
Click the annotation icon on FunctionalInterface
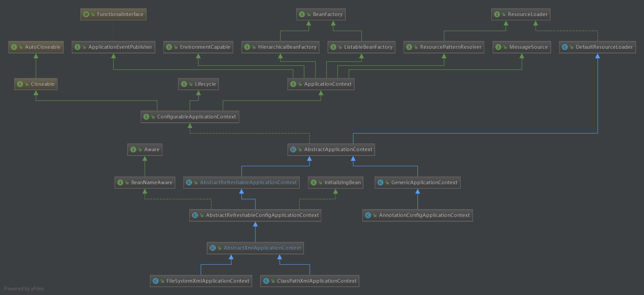tap(86, 14)
